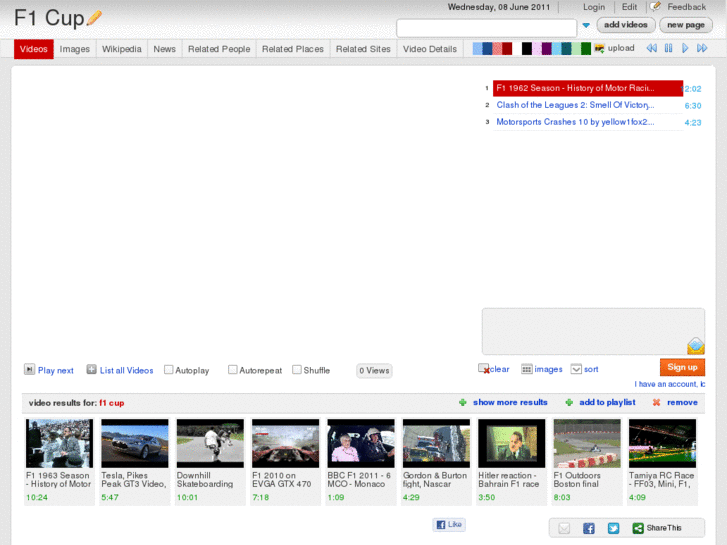Image resolution: width=727 pixels, height=545 pixels.
Task: Open the Related People tab
Action: point(219,49)
